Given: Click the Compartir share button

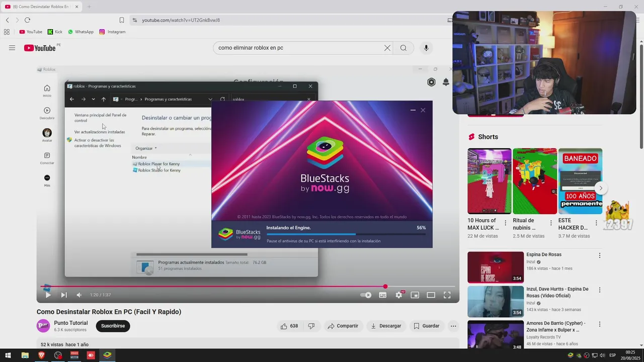Looking at the screenshot, I should point(343,326).
